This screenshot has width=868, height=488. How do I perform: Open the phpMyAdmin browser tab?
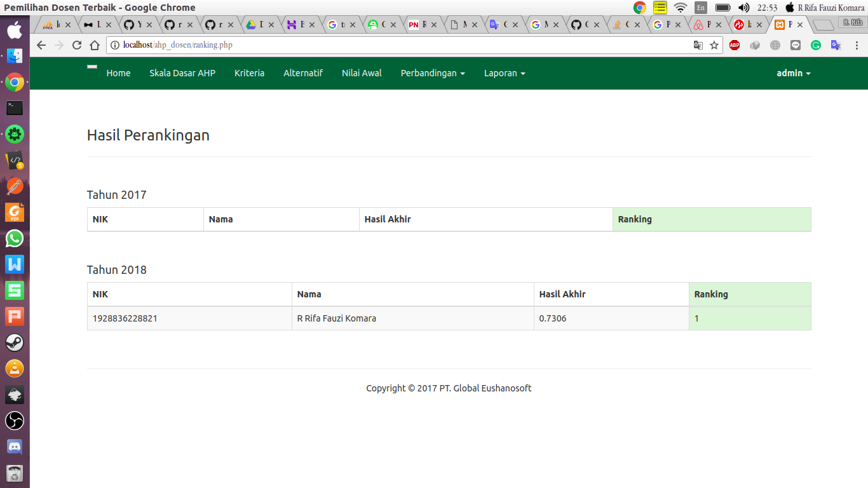[x=56, y=25]
